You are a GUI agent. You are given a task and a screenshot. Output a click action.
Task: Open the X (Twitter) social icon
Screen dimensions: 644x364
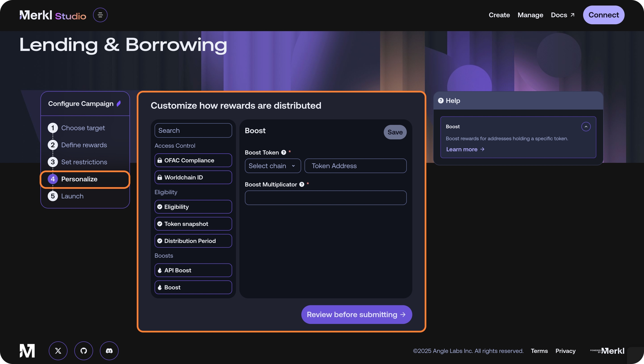[x=58, y=351]
